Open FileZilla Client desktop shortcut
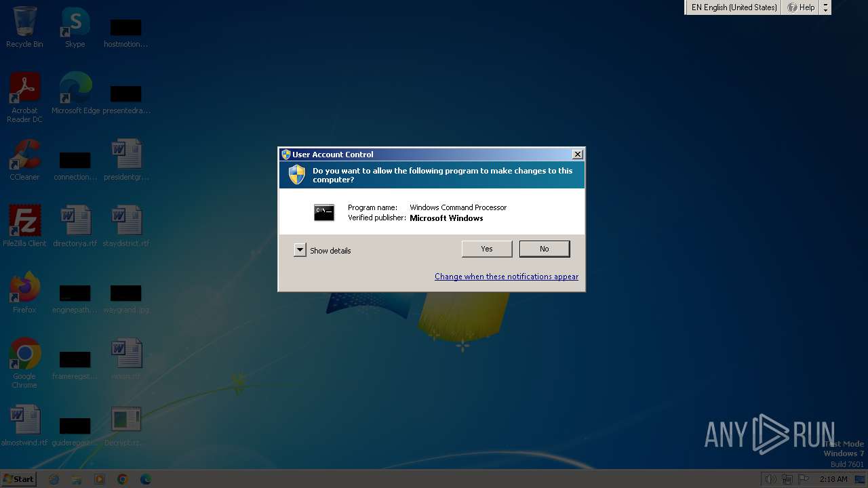Screen dimensions: 868x488 click(x=24, y=226)
